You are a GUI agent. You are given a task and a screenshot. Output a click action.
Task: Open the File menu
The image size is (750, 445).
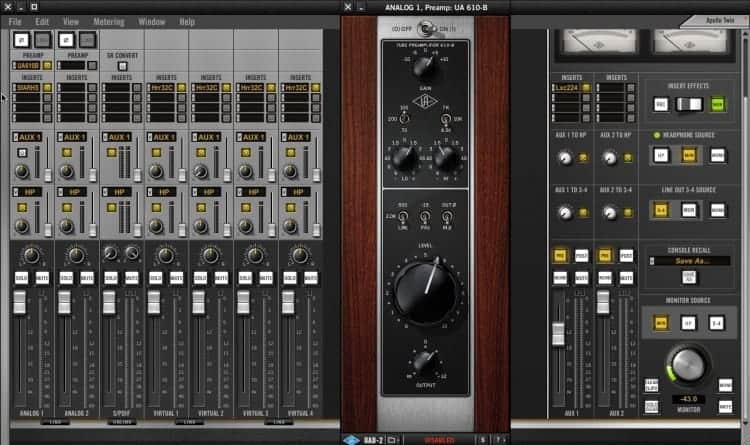[15, 22]
